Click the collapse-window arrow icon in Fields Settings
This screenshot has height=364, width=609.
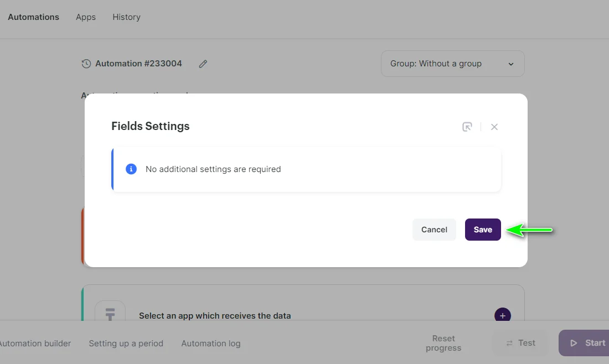tap(467, 127)
